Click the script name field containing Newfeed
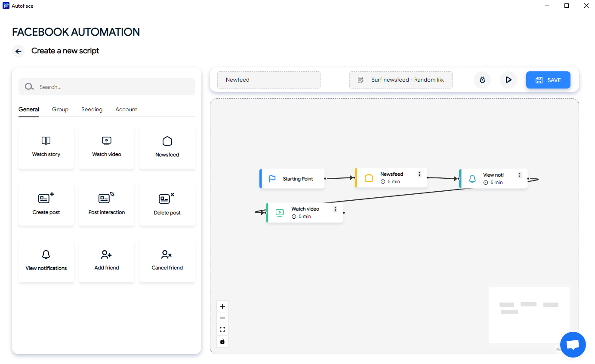 (269, 80)
